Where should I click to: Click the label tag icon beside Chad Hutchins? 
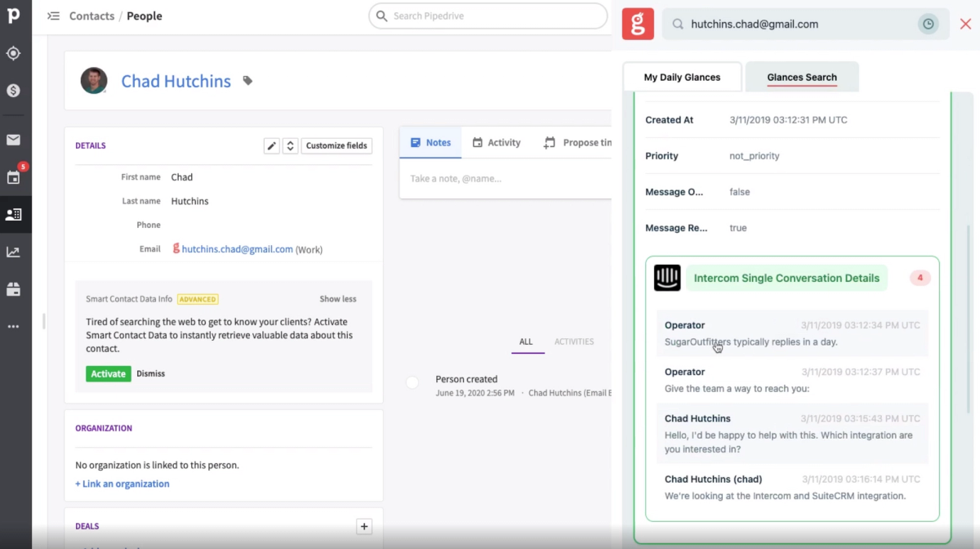click(x=247, y=81)
